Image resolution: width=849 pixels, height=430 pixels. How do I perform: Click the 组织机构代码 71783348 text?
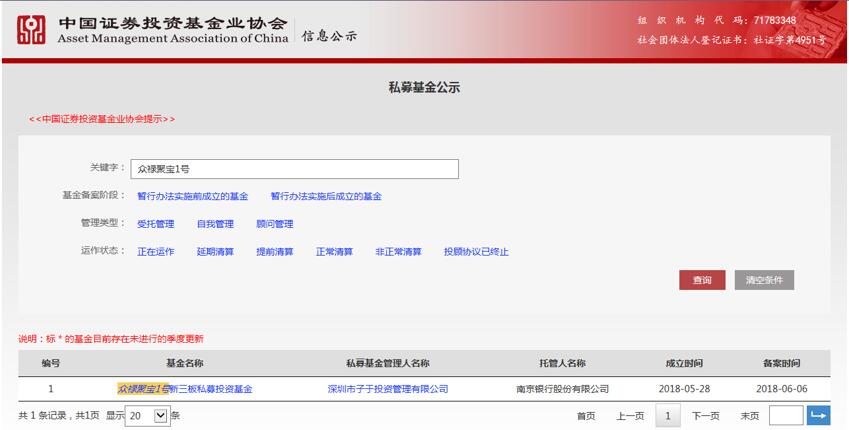pyautogui.click(x=716, y=21)
